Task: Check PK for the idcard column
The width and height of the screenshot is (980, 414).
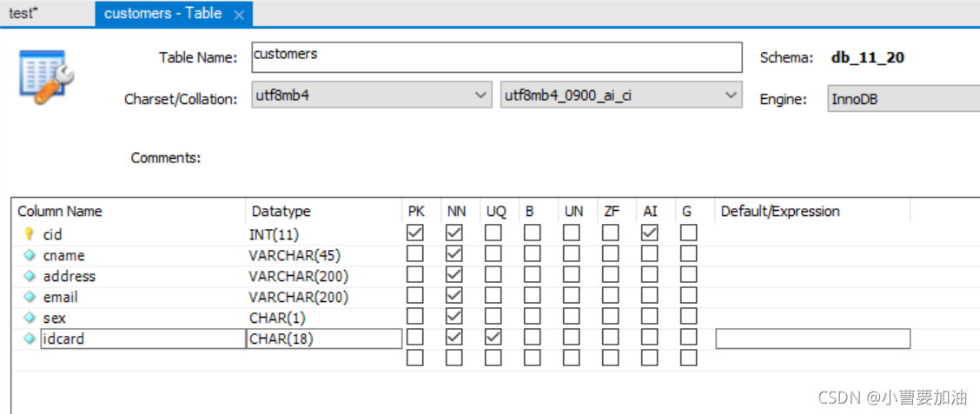Action: [415, 338]
